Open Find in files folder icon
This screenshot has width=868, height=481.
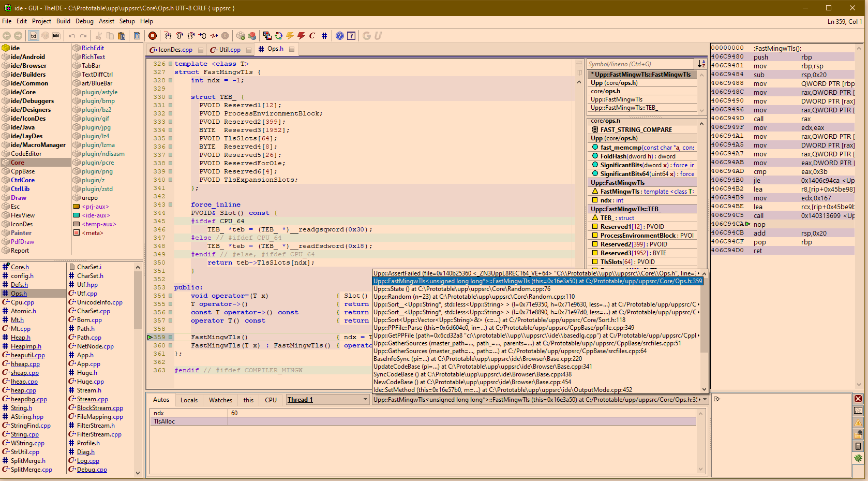[858, 435]
